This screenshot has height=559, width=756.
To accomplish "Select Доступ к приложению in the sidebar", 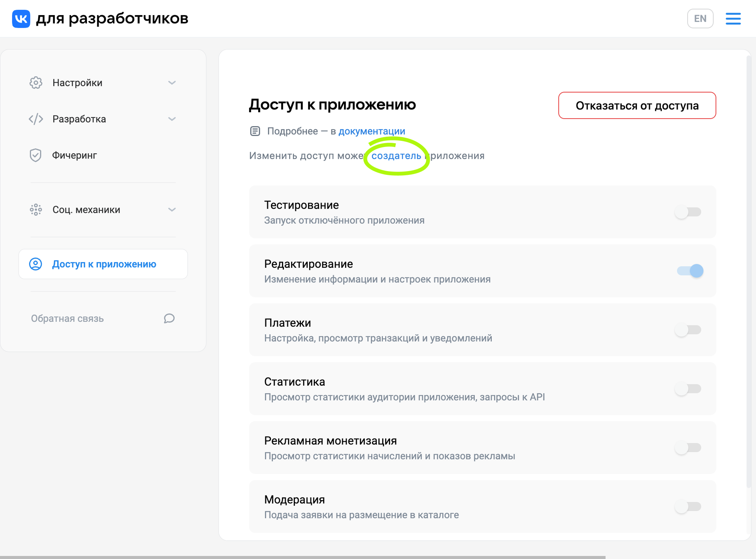I will [x=103, y=264].
